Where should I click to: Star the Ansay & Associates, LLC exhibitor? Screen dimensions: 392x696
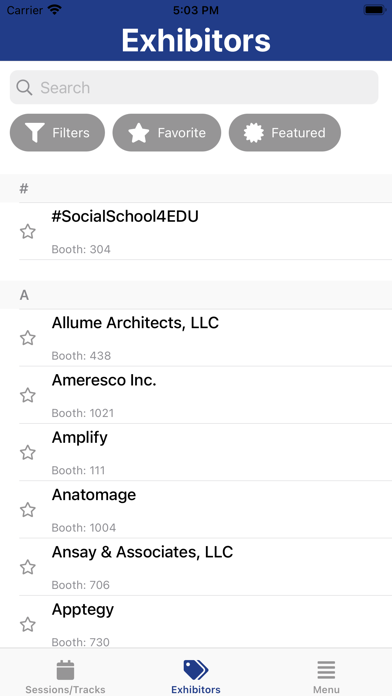[28, 567]
